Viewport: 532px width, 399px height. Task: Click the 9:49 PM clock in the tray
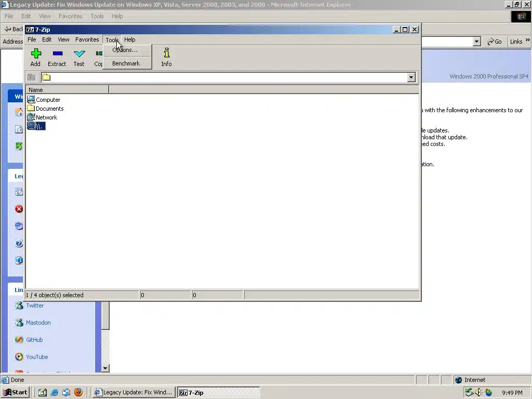tap(512, 393)
